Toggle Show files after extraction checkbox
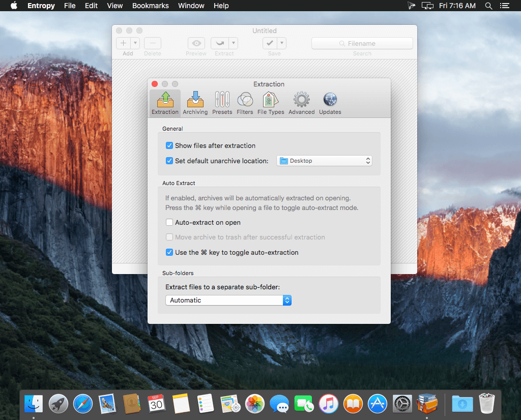 click(x=169, y=145)
